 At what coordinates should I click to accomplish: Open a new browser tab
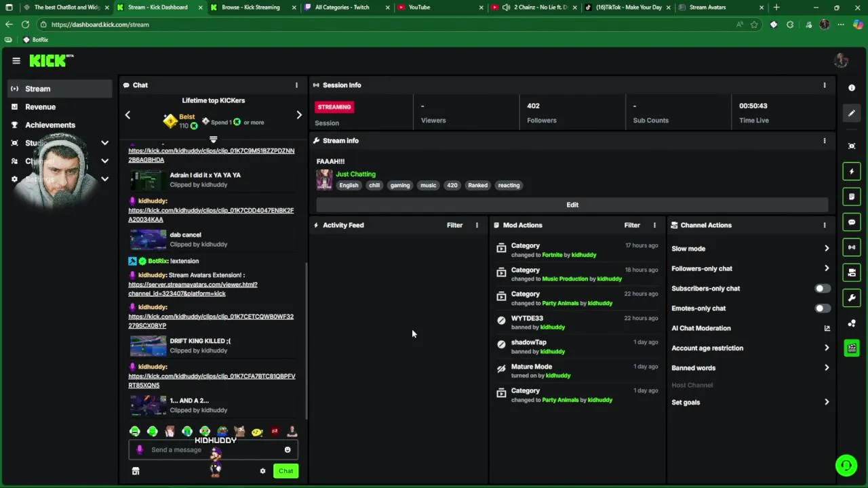click(x=776, y=7)
